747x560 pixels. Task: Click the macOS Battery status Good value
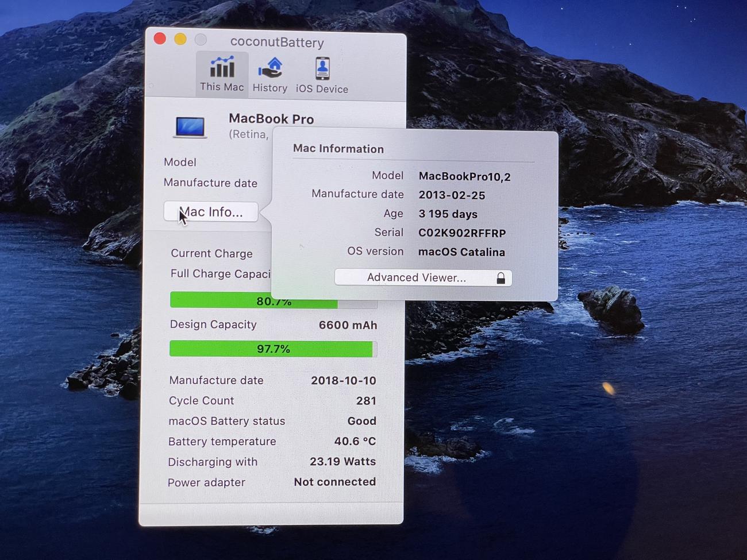coord(361,421)
